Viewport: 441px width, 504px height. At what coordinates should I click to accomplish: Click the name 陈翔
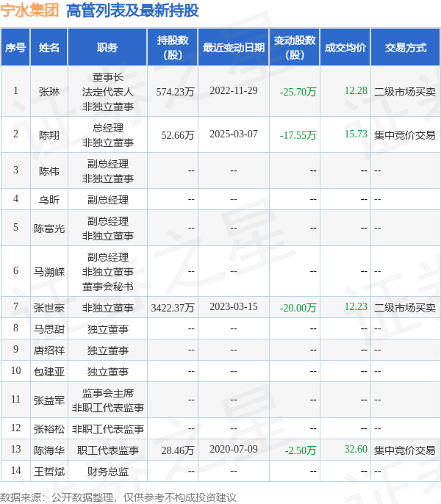pos(49,135)
